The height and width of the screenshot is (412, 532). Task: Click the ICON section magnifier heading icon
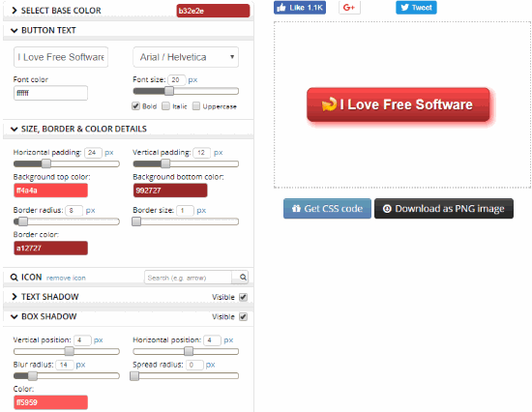(x=14, y=278)
